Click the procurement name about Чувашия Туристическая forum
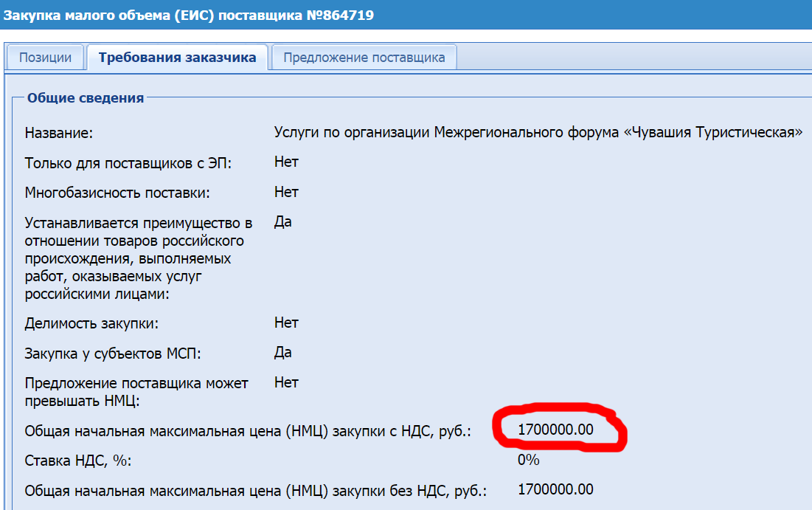 click(538, 133)
